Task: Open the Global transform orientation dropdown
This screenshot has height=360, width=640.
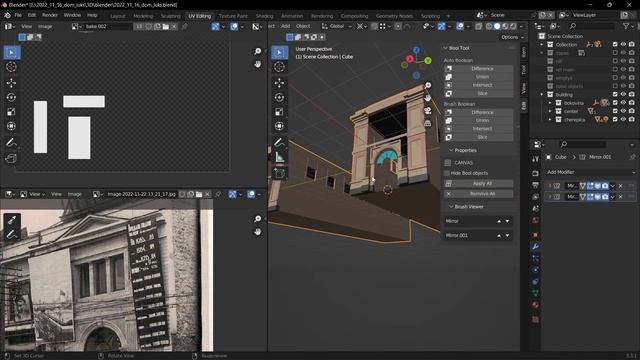Action: tap(337, 26)
